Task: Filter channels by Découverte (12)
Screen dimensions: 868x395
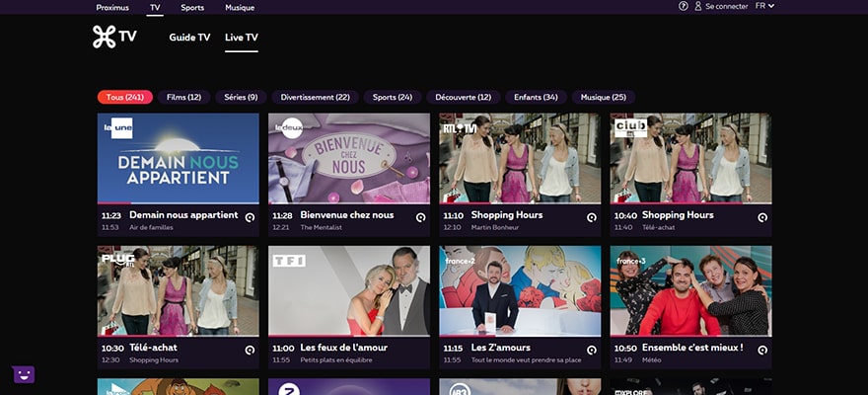Action: coord(463,97)
